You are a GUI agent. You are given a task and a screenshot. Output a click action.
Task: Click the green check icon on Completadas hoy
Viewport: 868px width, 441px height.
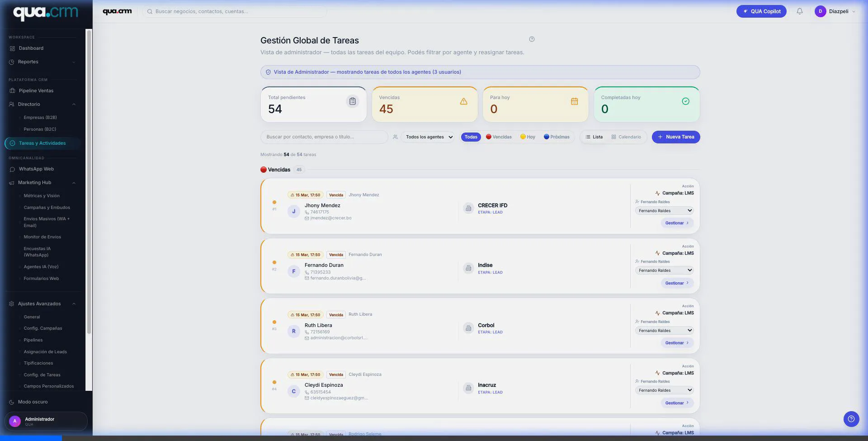pyautogui.click(x=685, y=101)
